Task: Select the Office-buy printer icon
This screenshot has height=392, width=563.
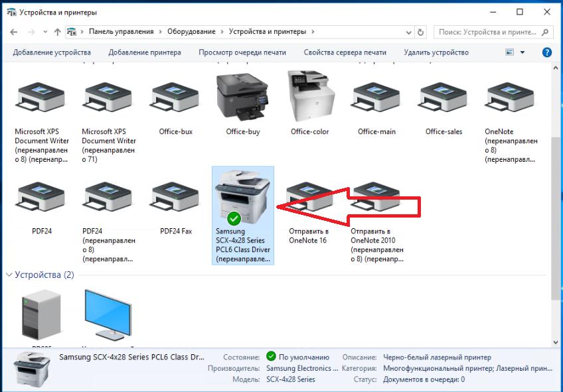Action: (x=243, y=96)
